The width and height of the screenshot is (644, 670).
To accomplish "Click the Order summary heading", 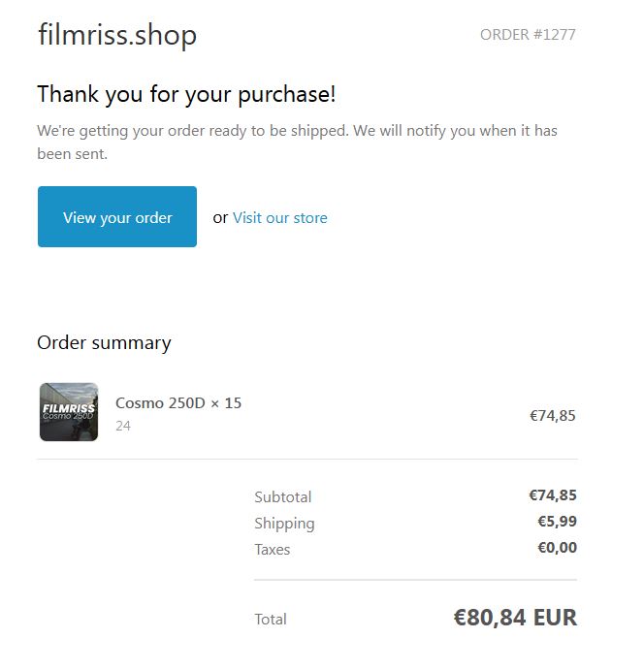I will coord(104,342).
